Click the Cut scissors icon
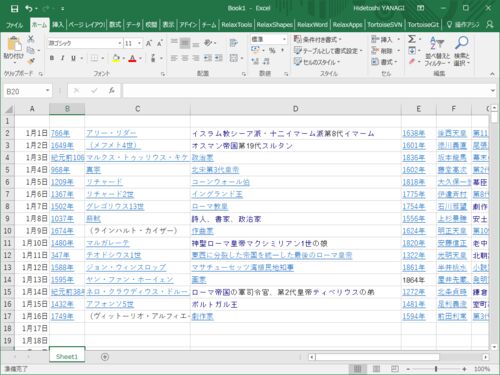 pos(31,39)
